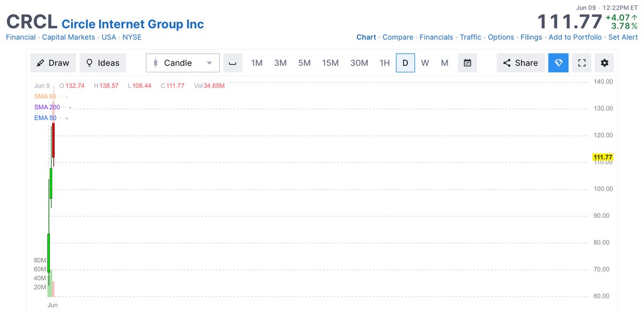
Task: Open the Options link
Action: (501, 37)
